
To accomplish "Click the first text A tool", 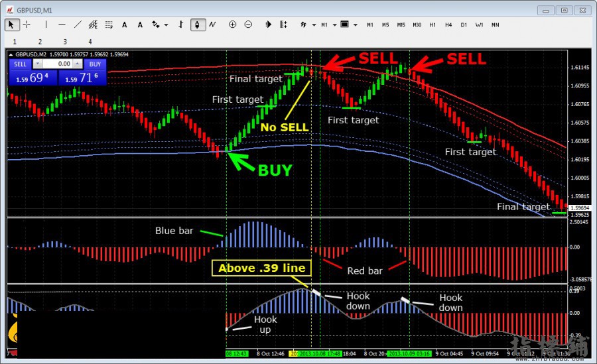I will [124, 25].
